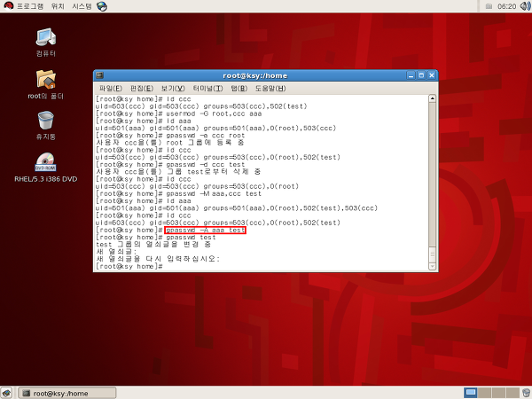Open the 프로그램 applications menu
The height and width of the screenshot is (399, 532).
tap(30, 6)
